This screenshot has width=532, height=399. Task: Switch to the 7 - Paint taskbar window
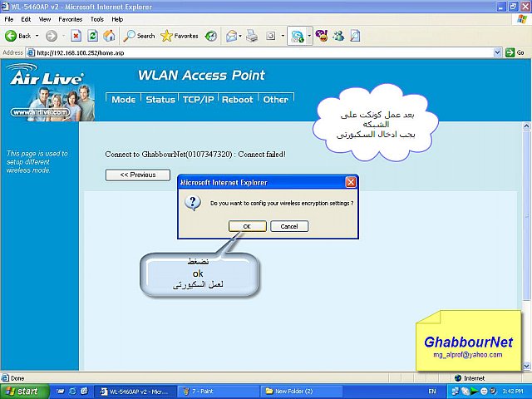(218, 392)
